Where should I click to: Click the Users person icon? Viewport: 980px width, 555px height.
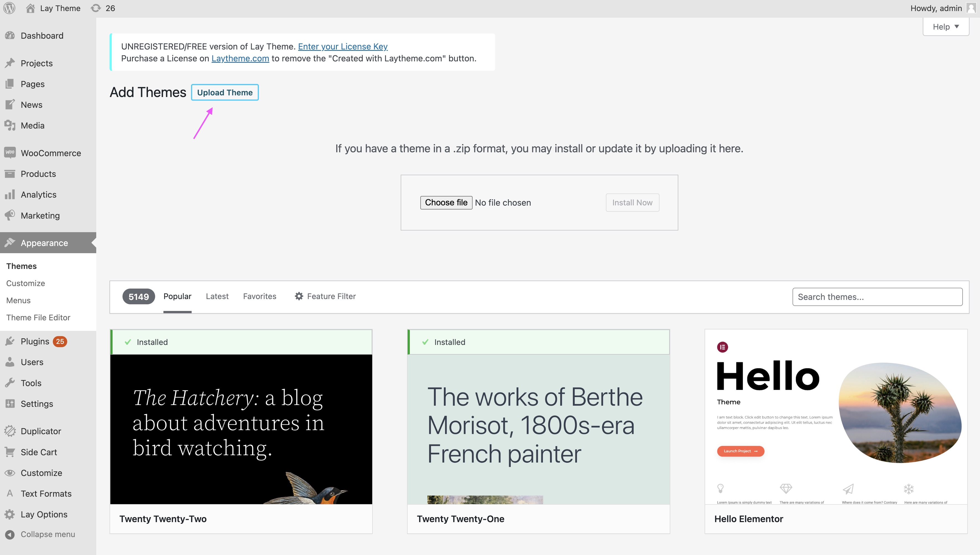pyautogui.click(x=10, y=362)
